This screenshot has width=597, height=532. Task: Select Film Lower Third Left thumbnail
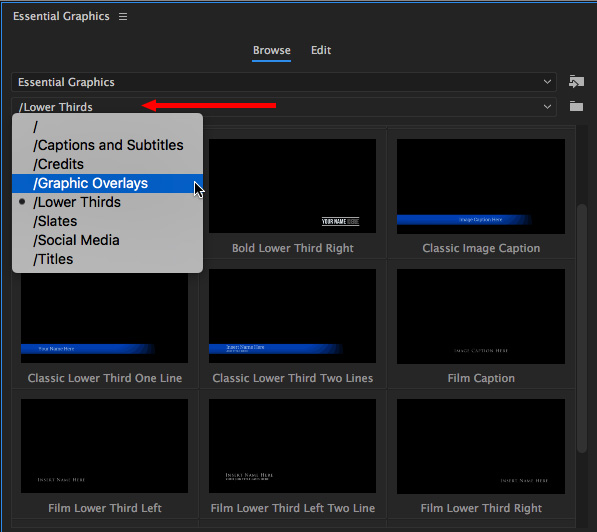click(104, 446)
